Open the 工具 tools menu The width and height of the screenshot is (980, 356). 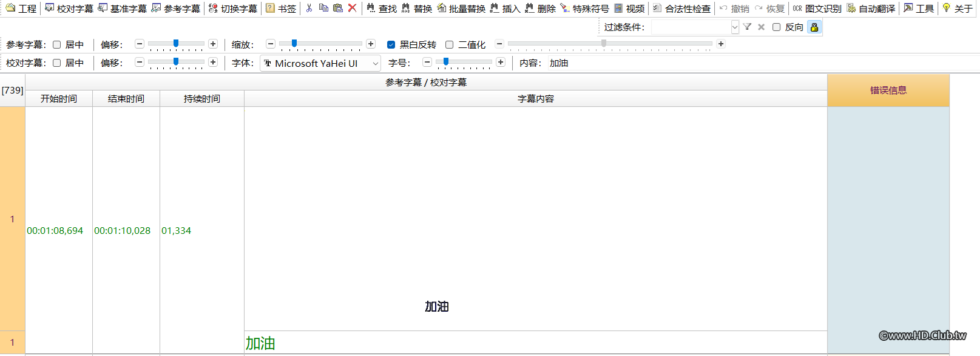[x=919, y=9]
